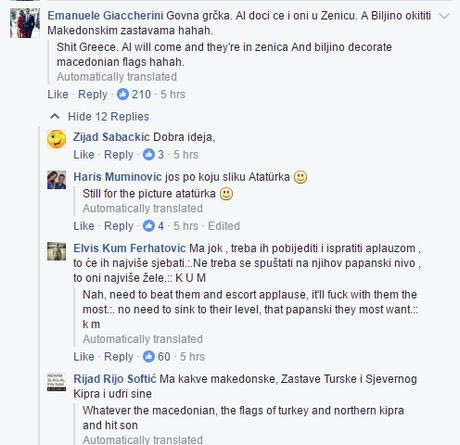The image size is (460, 445).
Task: Open Emanuele Giaccherini's profile picture
Action: pyautogui.click(x=25, y=23)
